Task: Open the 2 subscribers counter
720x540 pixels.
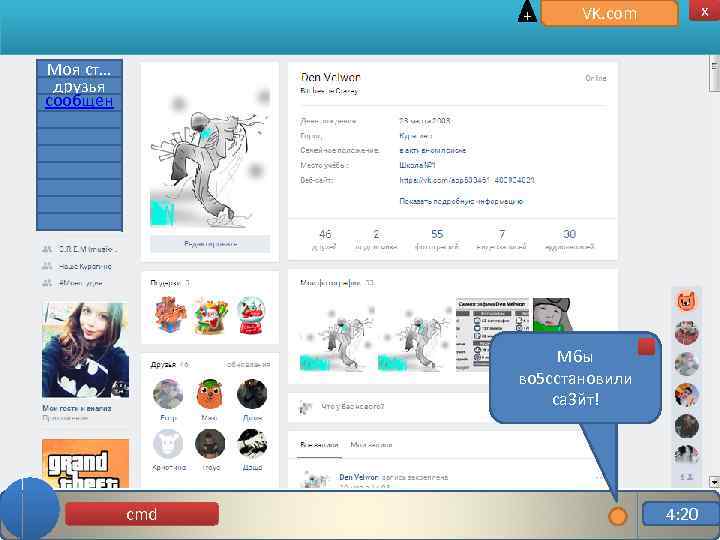Action: (376, 240)
